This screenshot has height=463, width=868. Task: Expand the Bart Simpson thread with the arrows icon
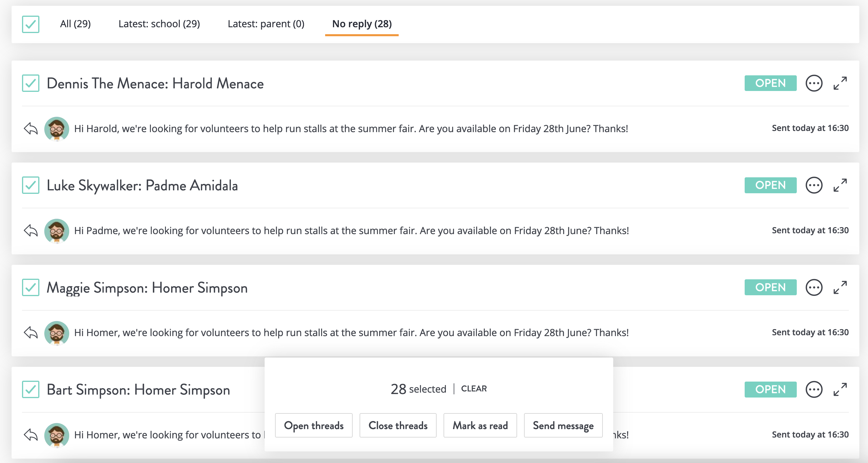point(840,389)
